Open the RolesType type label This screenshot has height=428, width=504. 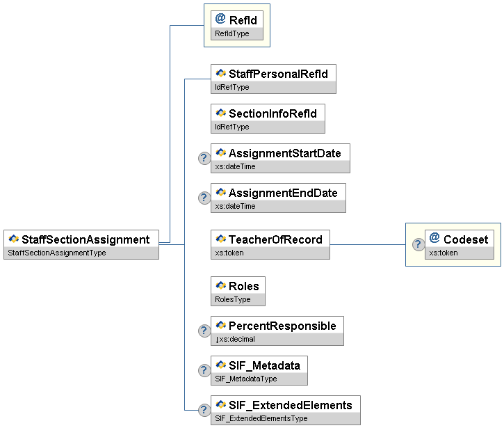pos(232,299)
